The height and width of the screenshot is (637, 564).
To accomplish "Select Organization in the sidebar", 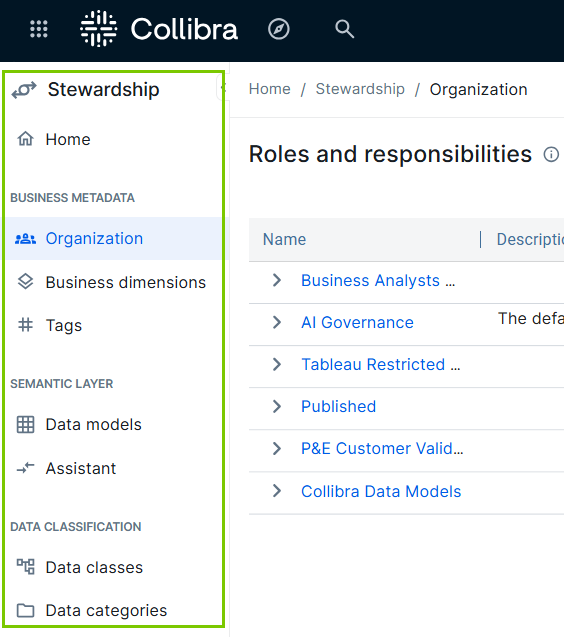I will click(x=114, y=238).
